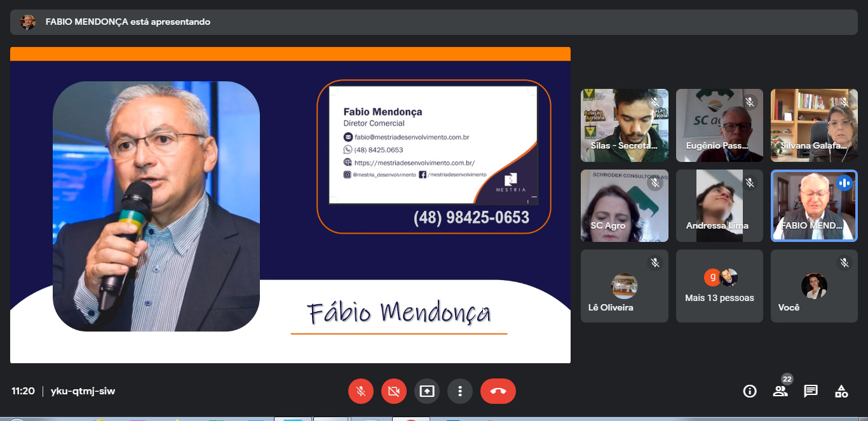Click the presenter avatar in the top banner

pyautogui.click(x=28, y=22)
